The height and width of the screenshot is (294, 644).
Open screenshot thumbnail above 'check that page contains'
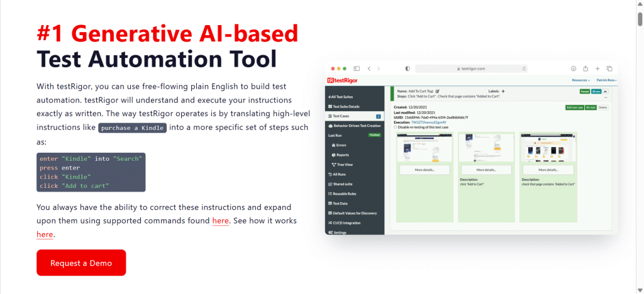pyautogui.click(x=548, y=148)
